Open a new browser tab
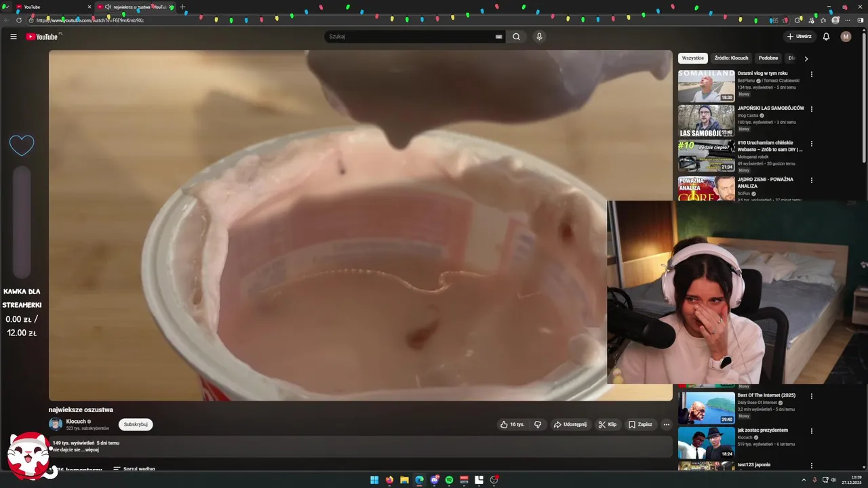868x488 pixels. click(x=182, y=7)
